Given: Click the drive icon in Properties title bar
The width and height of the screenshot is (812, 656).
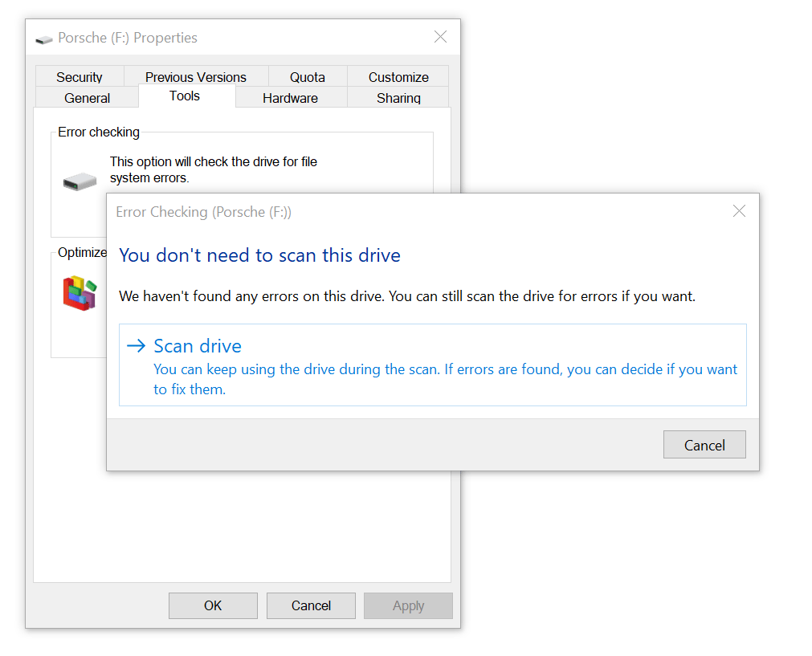Looking at the screenshot, I should (x=44, y=39).
